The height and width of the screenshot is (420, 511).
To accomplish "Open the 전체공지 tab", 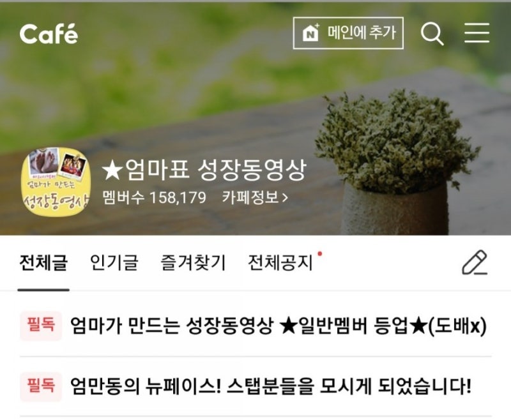I will pos(280,263).
